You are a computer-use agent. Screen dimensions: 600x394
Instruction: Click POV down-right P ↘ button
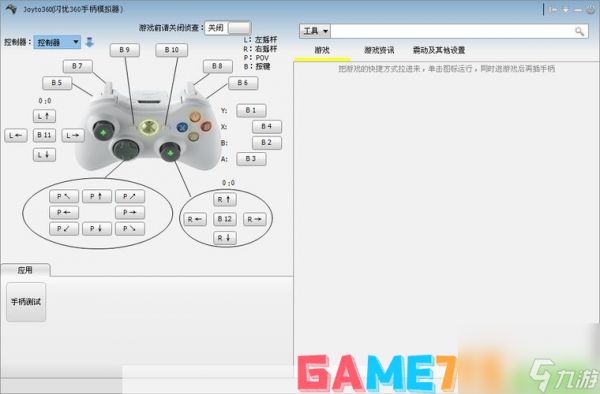130,229
